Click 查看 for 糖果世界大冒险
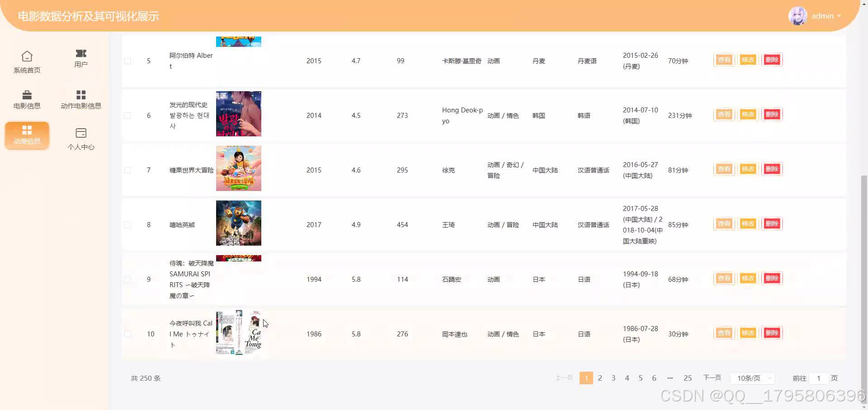 (x=723, y=169)
